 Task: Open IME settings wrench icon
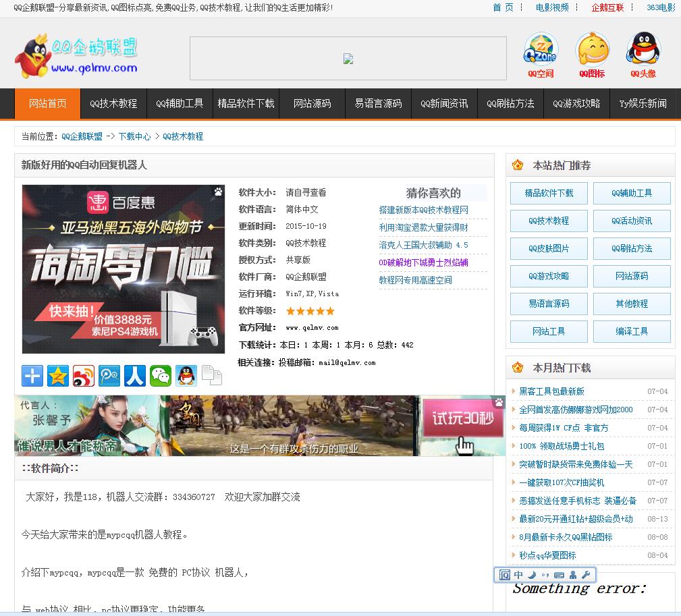(x=586, y=575)
